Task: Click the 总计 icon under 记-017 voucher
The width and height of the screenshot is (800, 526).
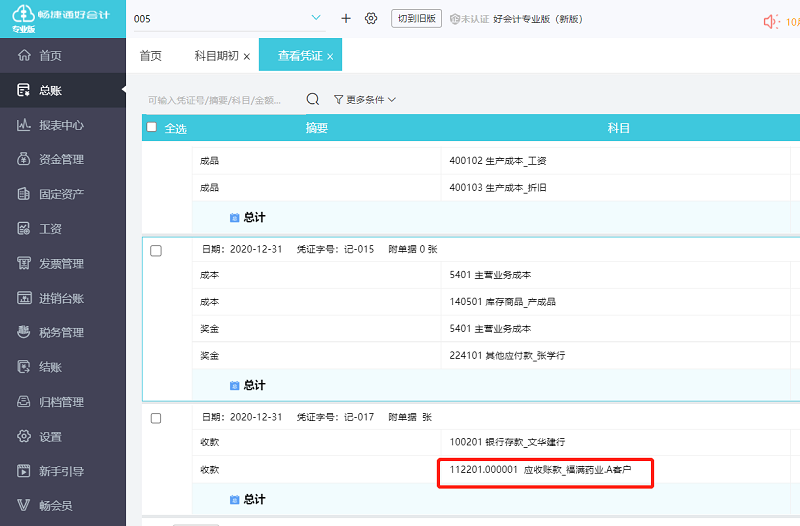Action: [234, 499]
